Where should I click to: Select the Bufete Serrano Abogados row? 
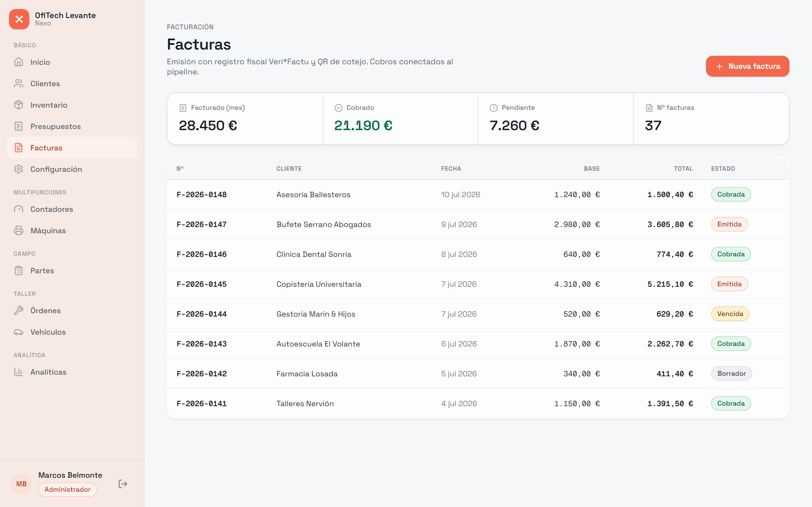(x=478, y=224)
